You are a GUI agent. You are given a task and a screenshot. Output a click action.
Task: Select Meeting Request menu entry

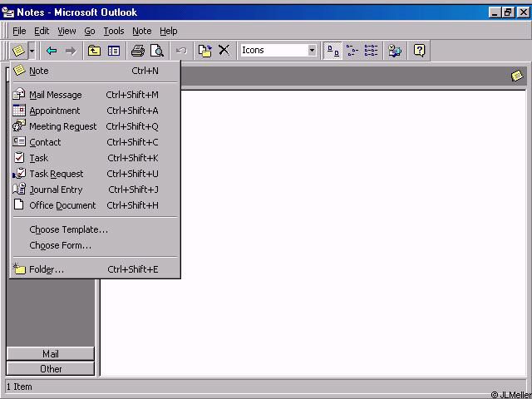pos(95,126)
